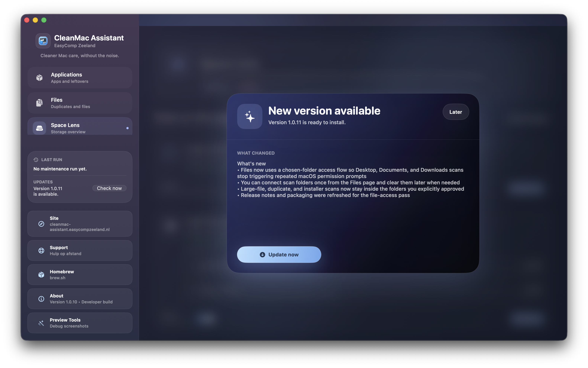This screenshot has height=368, width=588.
Task: Select the Support lifebuoy icon
Action: (41, 250)
